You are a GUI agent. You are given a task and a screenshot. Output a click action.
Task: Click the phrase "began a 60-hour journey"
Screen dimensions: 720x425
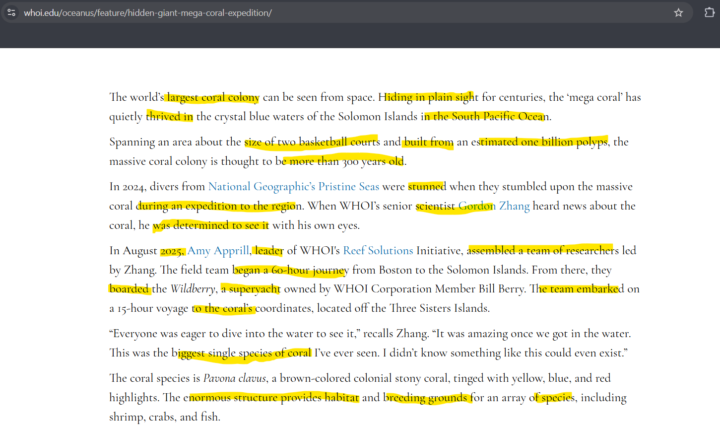coord(291,270)
